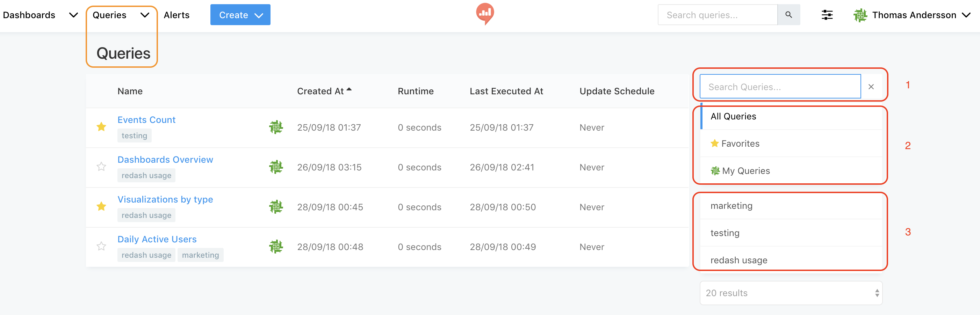Click the magnifier search button
Image resolution: width=980 pixels, height=315 pixels.
tap(788, 15)
